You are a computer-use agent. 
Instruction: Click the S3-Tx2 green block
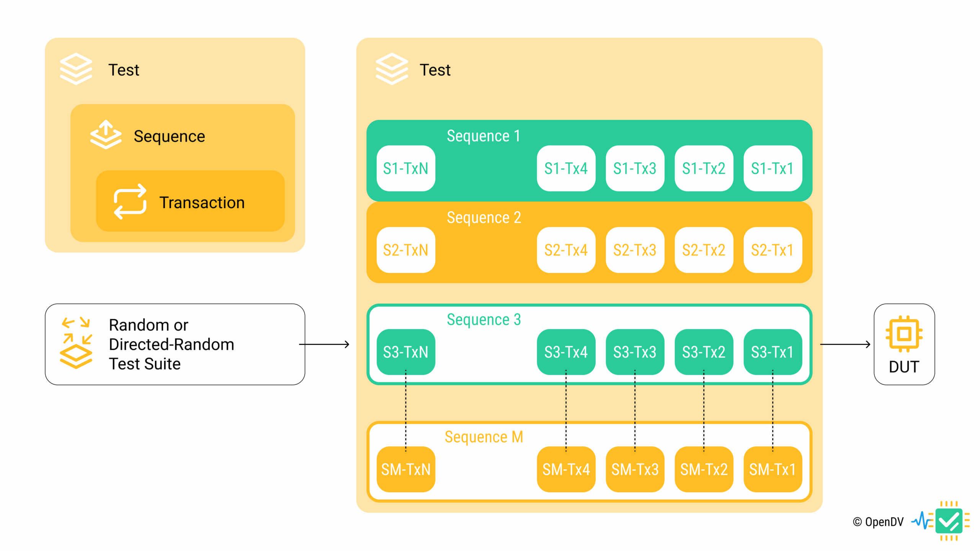coord(704,352)
